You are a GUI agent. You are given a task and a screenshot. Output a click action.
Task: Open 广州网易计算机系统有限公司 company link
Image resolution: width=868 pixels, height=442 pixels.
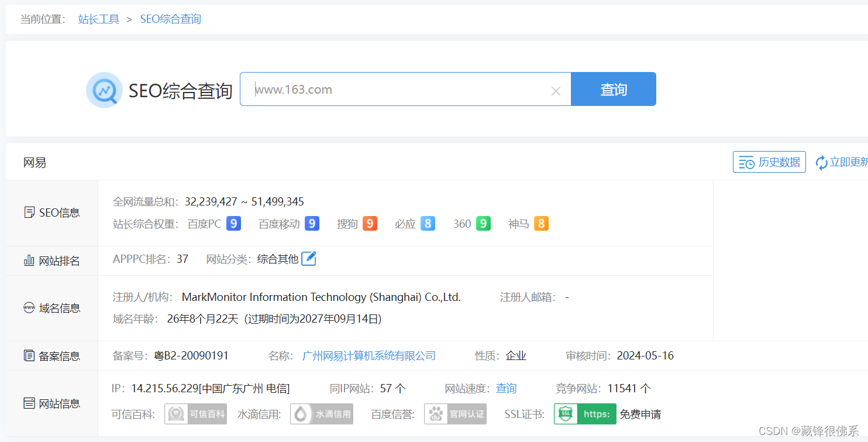pyautogui.click(x=369, y=355)
